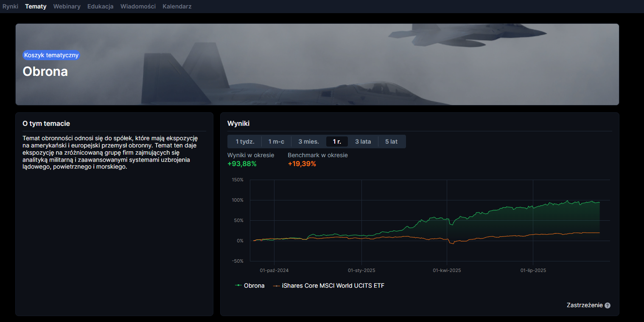
Task: Show results for 3 mies.
Action: (x=308, y=142)
